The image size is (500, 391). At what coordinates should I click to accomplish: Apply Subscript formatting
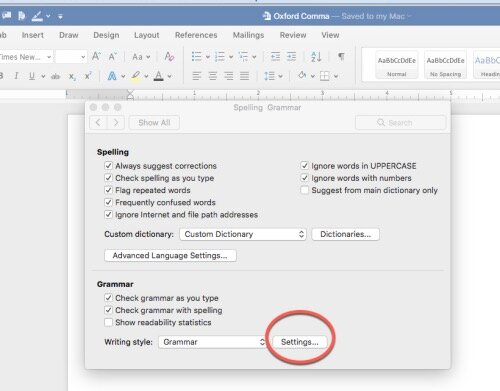pyautogui.click(x=72, y=76)
